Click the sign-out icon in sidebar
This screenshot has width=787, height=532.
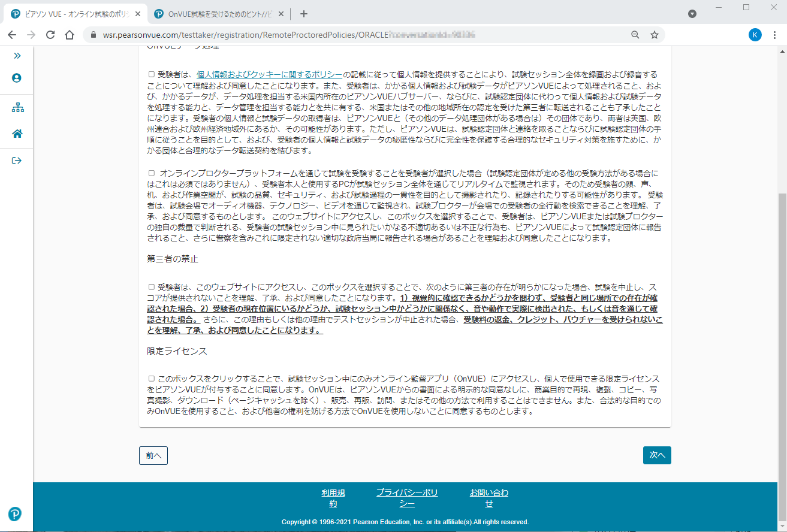(x=17, y=160)
